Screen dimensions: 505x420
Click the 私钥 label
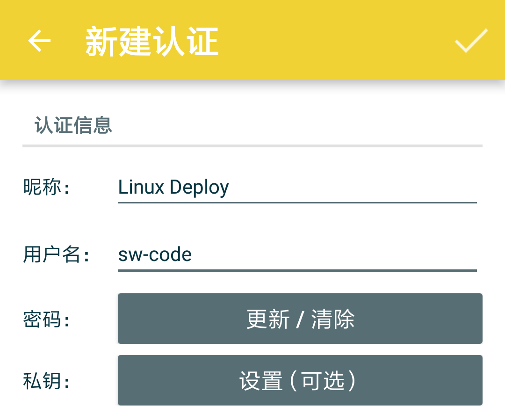(x=46, y=381)
